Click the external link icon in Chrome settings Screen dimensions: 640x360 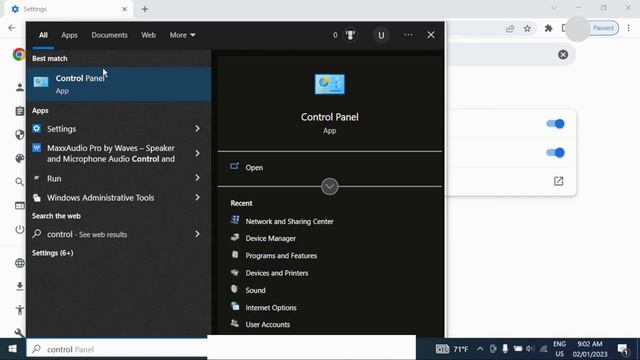click(x=558, y=181)
